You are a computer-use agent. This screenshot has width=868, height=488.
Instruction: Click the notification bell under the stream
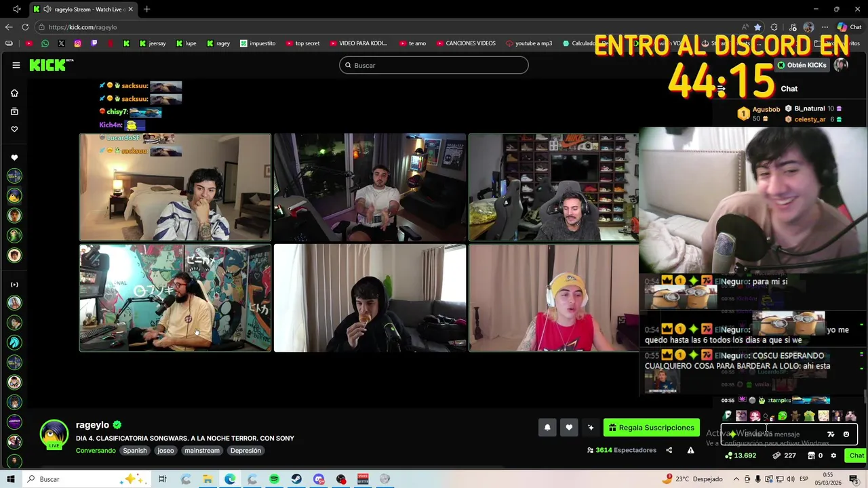point(547,428)
